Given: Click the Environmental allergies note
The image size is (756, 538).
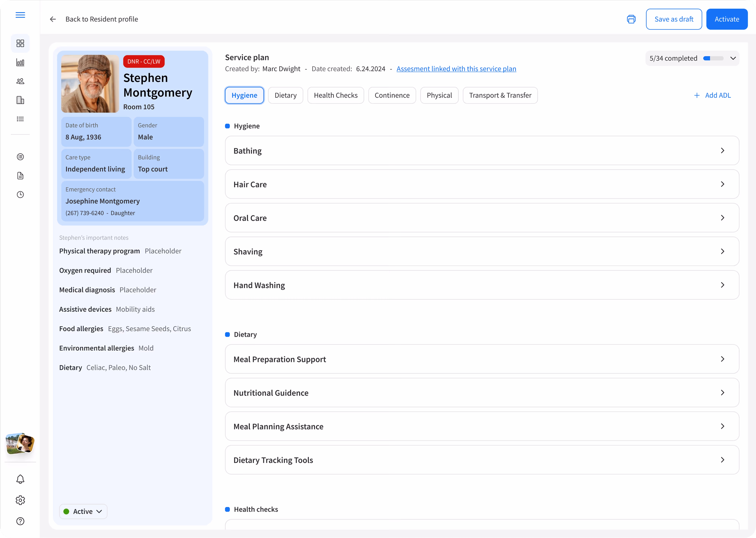Looking at the screenshot, I should tap(106, 348).
